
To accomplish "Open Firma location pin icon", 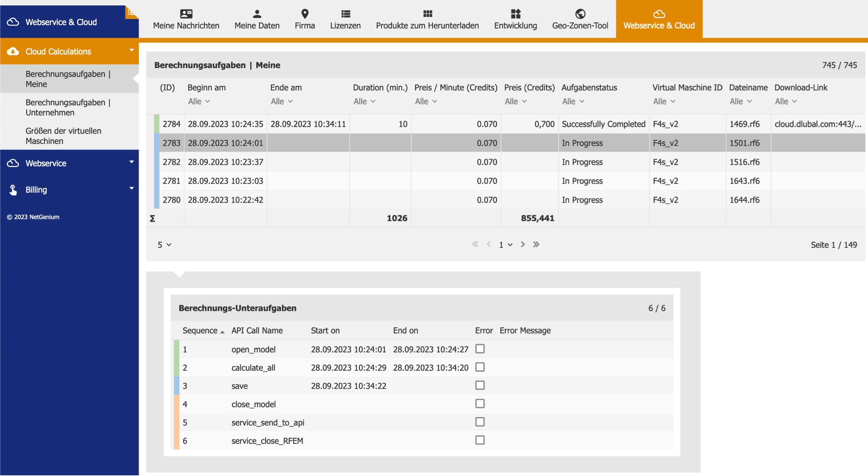I will [305, 14].
